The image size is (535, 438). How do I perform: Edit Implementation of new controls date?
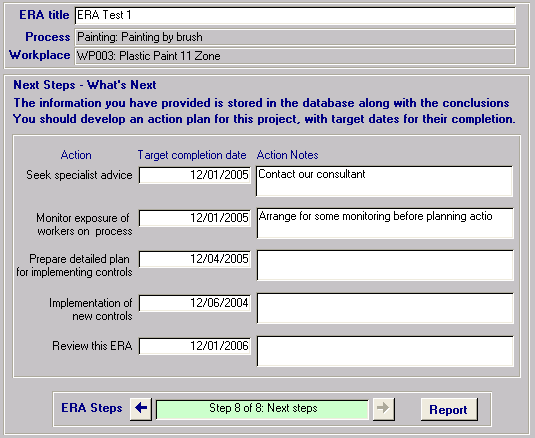195,303
